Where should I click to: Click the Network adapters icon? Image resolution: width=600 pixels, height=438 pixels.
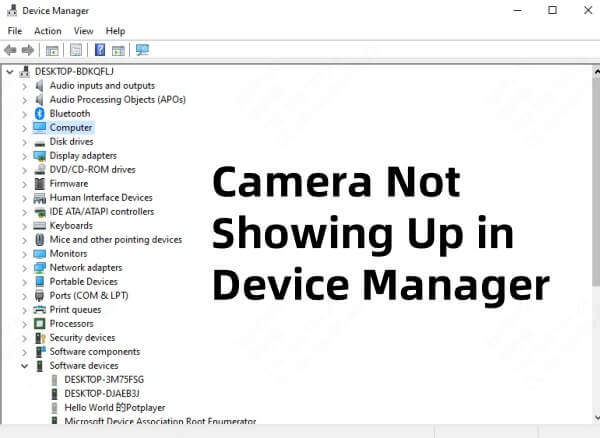pos(39,268)
